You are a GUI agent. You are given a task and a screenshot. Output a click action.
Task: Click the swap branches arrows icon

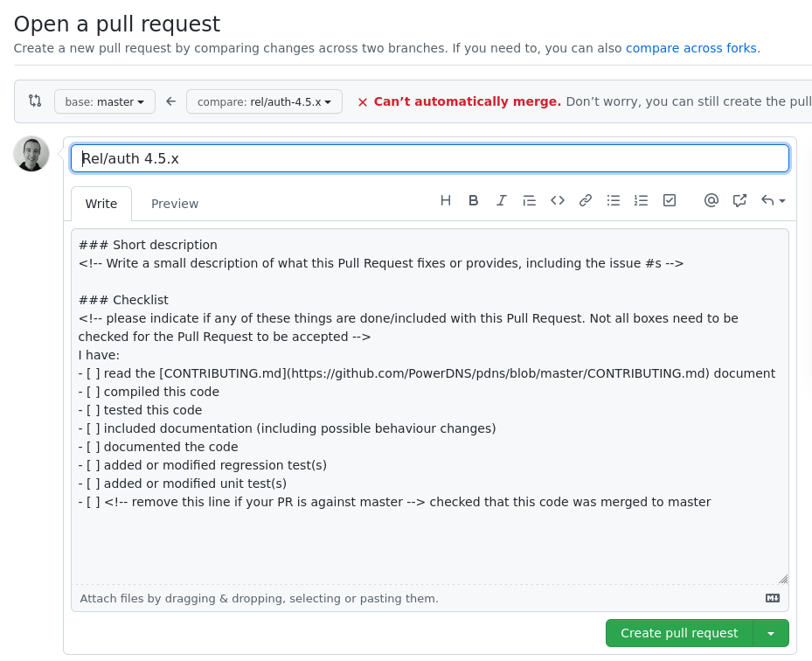(35, 101)
